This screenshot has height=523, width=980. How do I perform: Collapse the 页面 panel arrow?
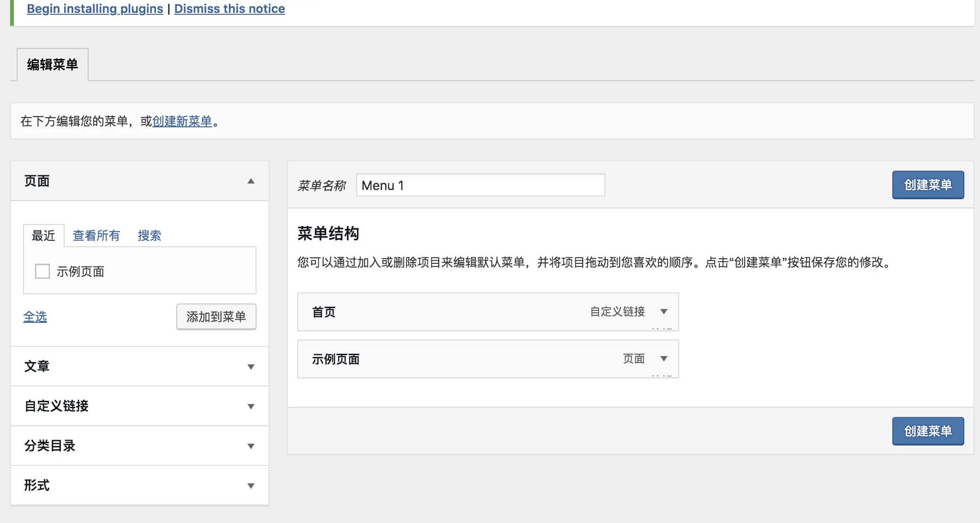click(251, 181)
